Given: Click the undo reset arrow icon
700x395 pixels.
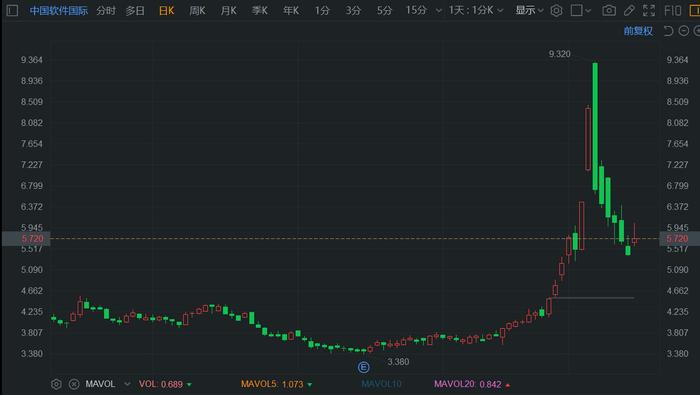Looking at the screenshot, I should point(668,31).
